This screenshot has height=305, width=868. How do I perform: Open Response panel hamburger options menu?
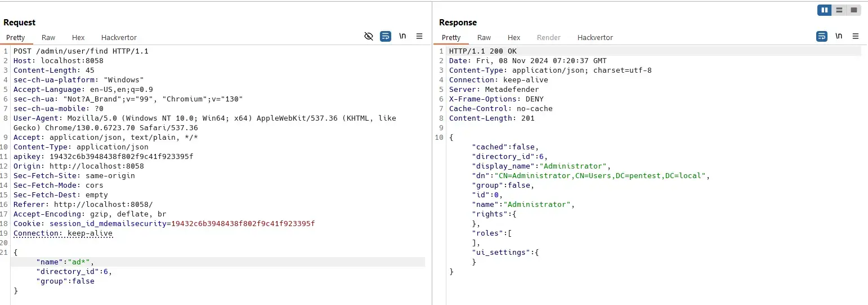pyautogui.click(x=856, y=36)
